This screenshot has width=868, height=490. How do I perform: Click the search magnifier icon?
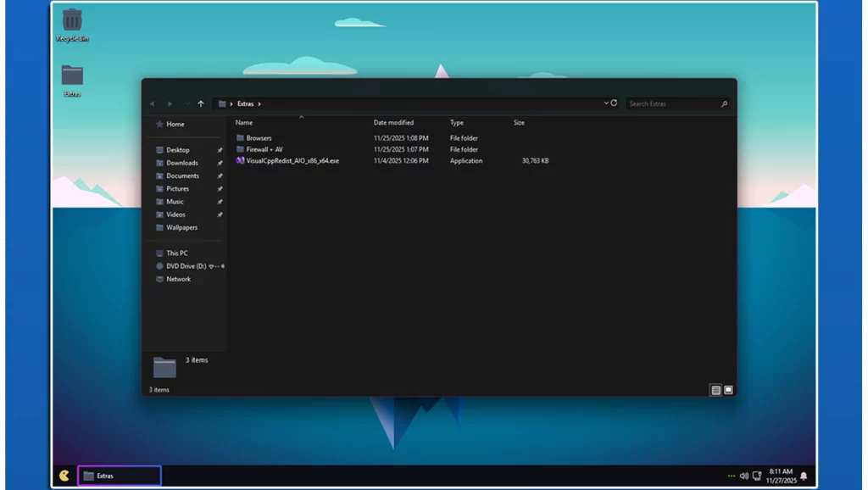[724, 103]
